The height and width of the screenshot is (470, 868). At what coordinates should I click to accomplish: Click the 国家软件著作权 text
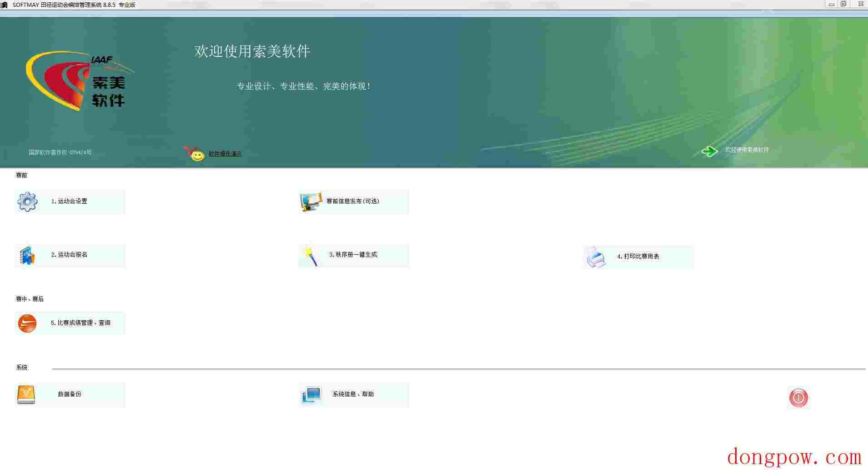pyautogui.click(x=60, y=152)
